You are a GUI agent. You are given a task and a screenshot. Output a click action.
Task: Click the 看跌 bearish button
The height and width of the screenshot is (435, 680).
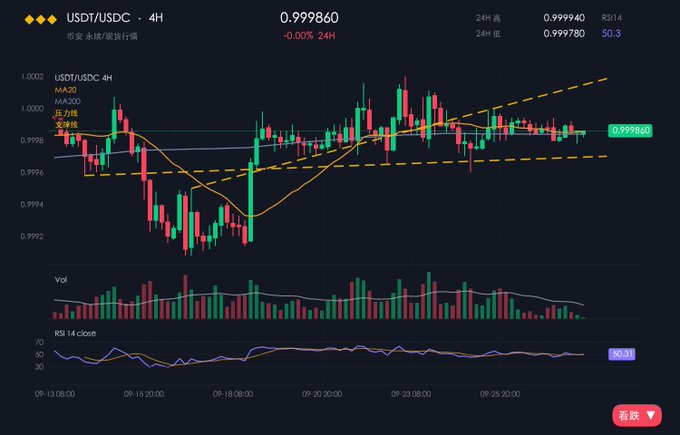point(637,415)
